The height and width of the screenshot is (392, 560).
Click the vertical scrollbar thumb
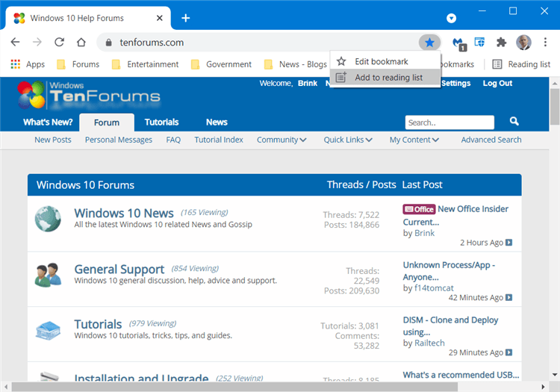pos(555,107)
